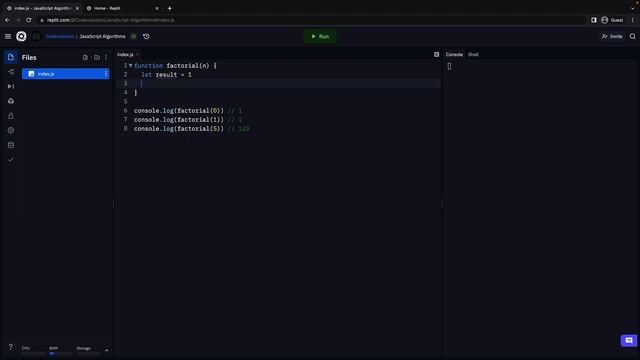The image size is (640, 360).
Task: Click the Replit logo icon
Action: pyautogui.click(x=21, y=36)
